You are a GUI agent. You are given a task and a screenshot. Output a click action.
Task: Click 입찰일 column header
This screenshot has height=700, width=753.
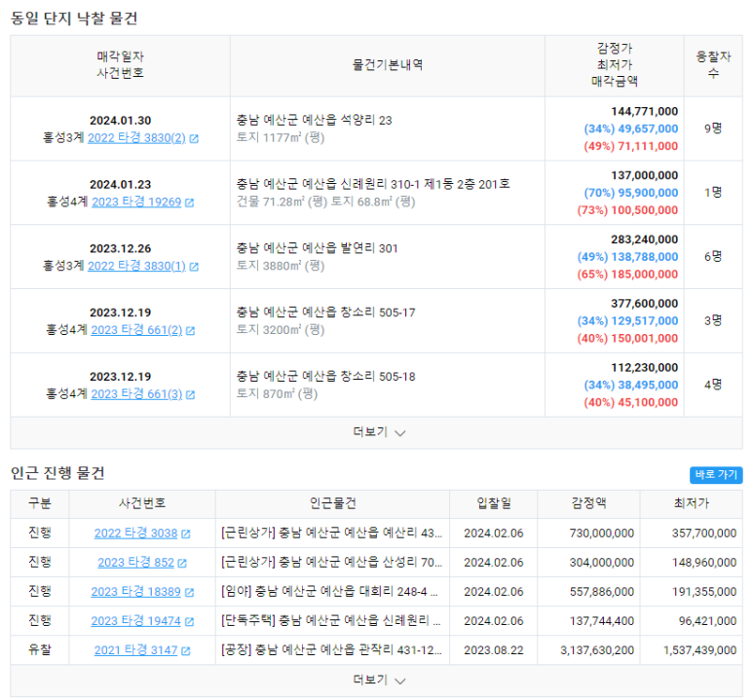(494, 503)
